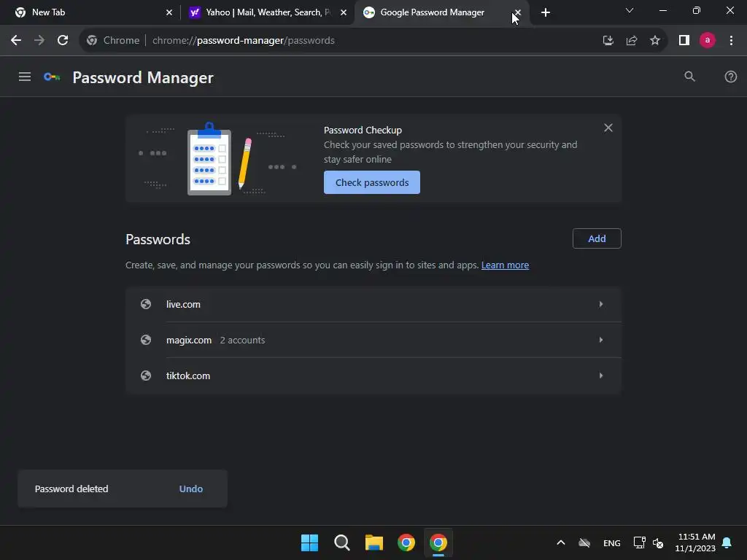Viewport: 747px width, 560px height.
Task: Open a new browser tab
Action: 546,12
